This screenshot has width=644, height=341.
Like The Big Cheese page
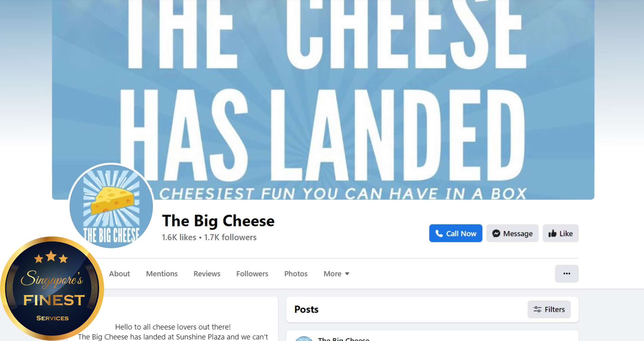pos(561,233)
